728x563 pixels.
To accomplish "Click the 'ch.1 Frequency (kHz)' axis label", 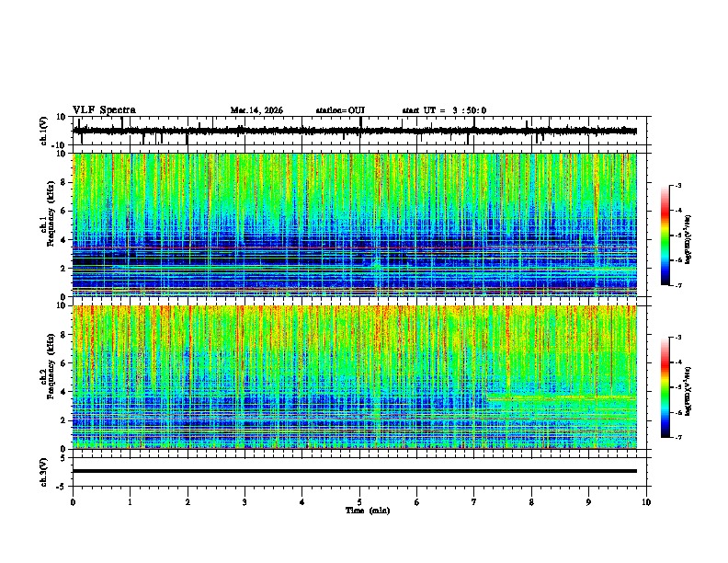I will (x=47, y=214).
